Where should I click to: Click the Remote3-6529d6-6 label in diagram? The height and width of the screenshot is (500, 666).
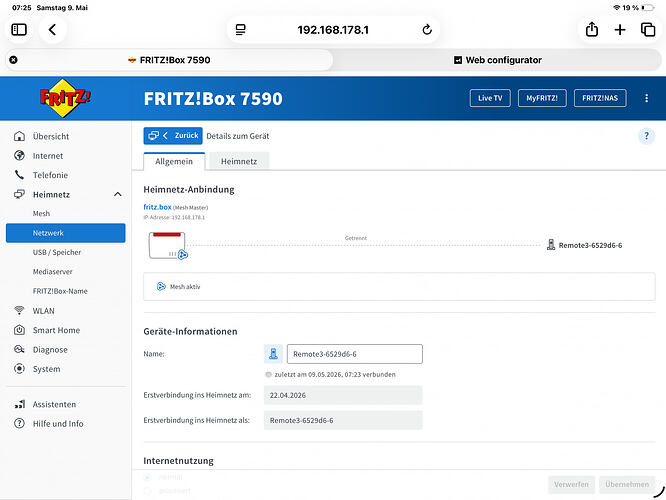pyautogui.click(x=590, y=245)
